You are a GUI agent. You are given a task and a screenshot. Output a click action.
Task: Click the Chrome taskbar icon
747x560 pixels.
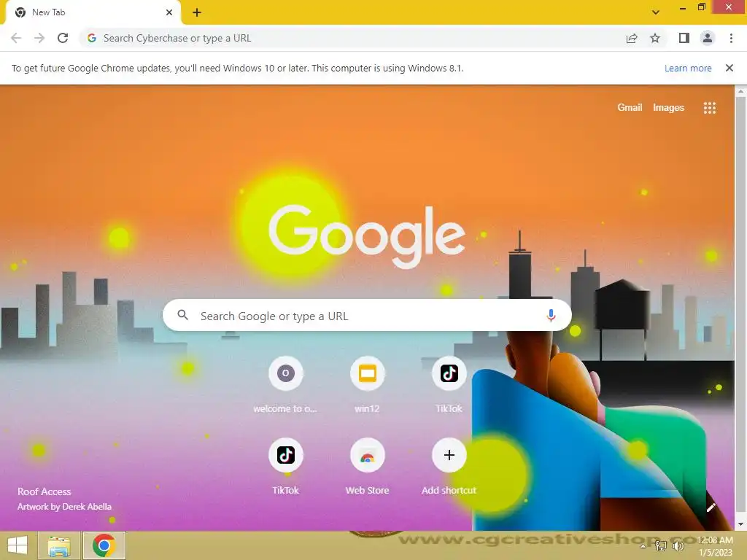(104, 545)
